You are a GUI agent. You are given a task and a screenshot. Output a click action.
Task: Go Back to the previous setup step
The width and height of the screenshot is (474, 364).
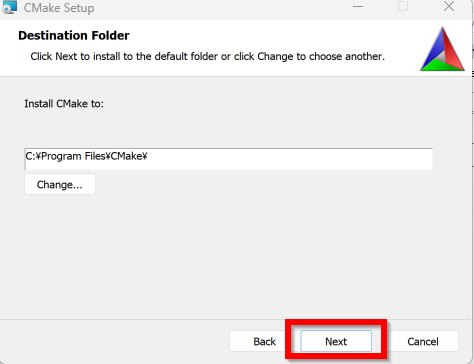coord(264,341)
